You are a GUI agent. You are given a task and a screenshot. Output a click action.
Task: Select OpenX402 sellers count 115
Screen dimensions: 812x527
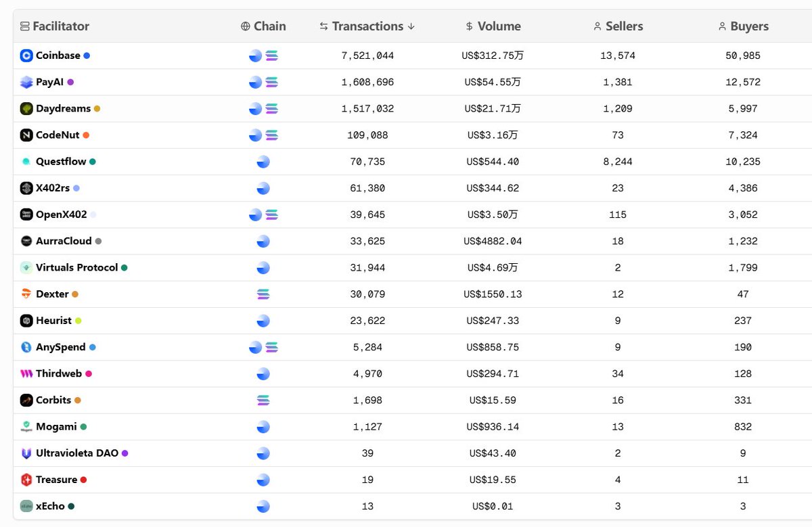coord(618,214)
